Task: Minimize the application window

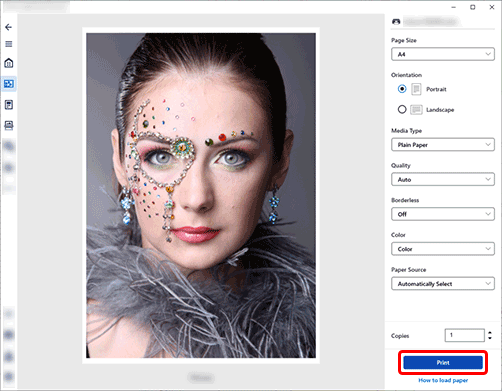Action: point(454,7)
